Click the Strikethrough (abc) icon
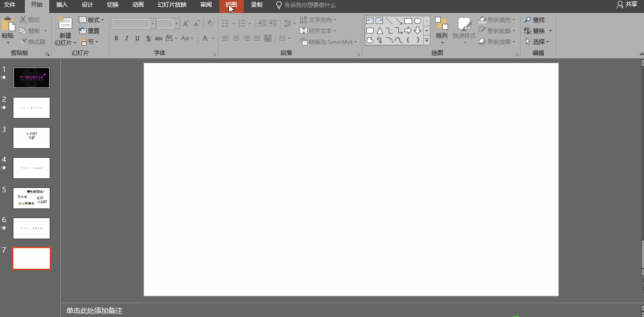 159,38
